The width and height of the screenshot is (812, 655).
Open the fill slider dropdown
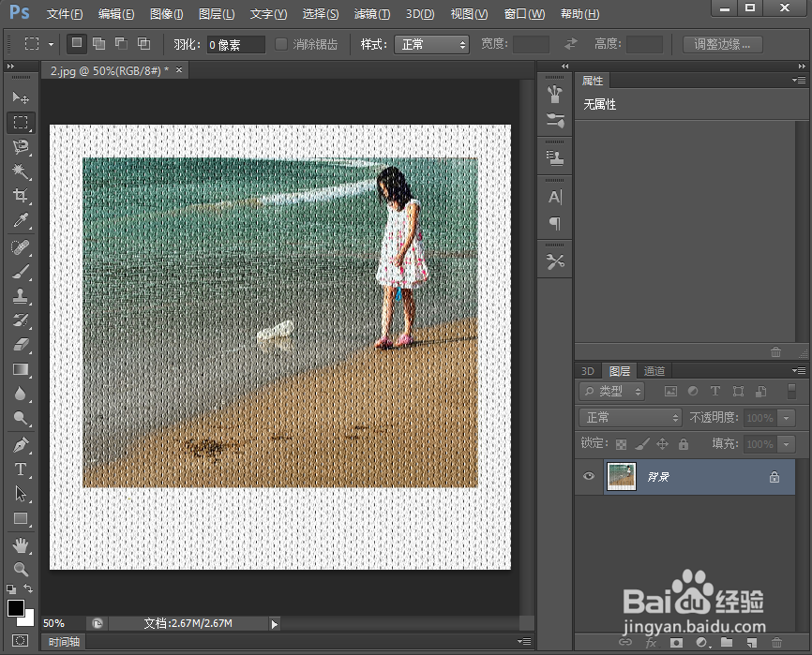pyautogui.click(x=787, y=444)
